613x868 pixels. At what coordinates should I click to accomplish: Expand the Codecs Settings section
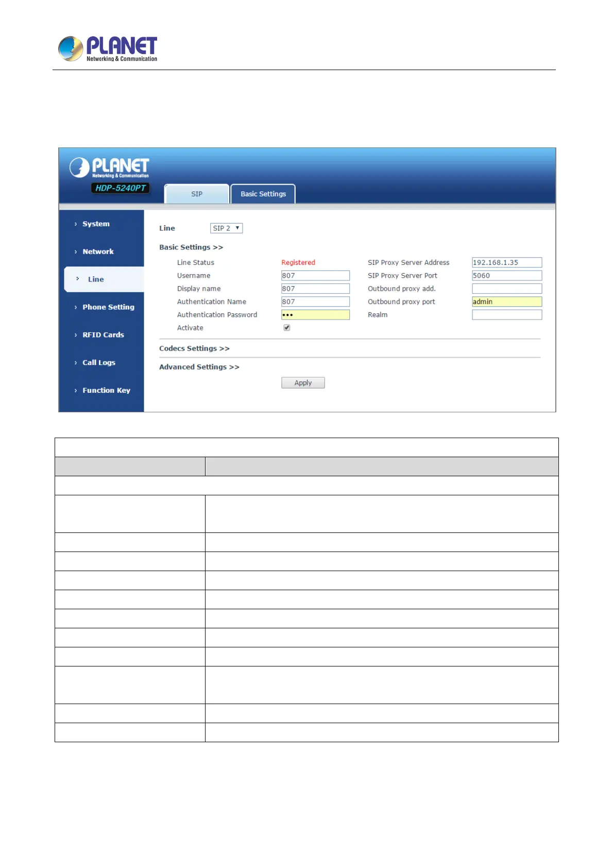194,348
